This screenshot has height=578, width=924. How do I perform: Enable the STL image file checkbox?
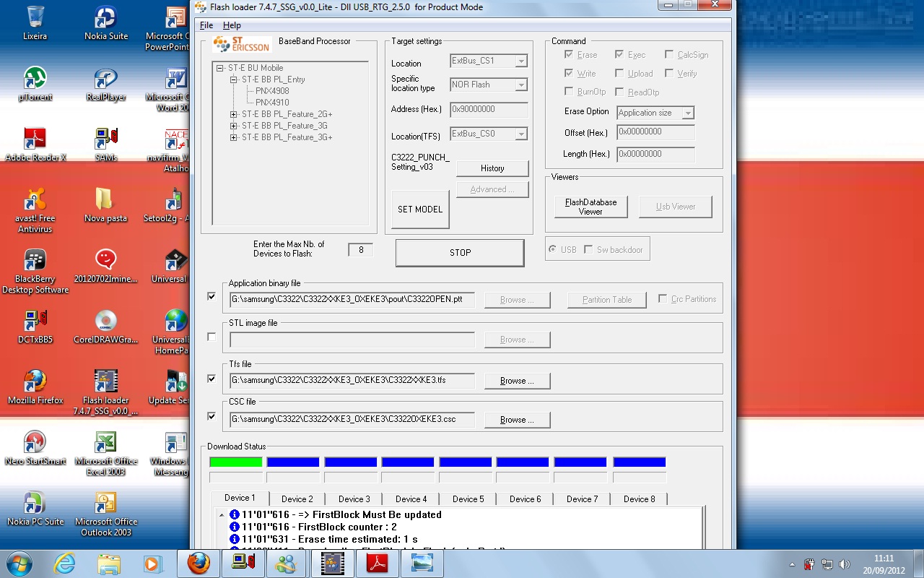212,337
